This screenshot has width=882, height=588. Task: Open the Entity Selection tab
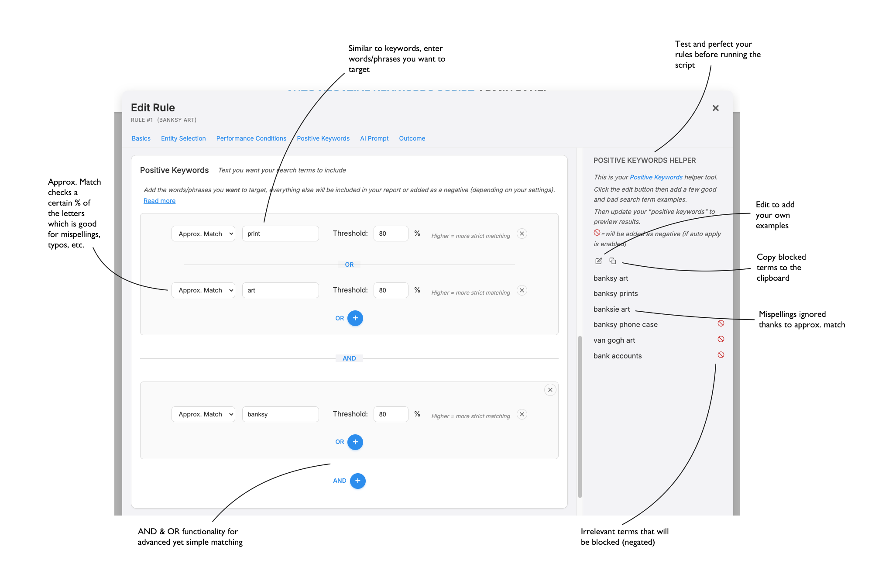[x=183, y=138]
